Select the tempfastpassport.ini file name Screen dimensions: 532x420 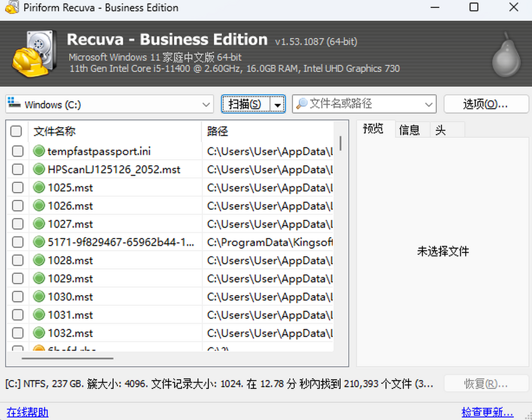(99, 152)
